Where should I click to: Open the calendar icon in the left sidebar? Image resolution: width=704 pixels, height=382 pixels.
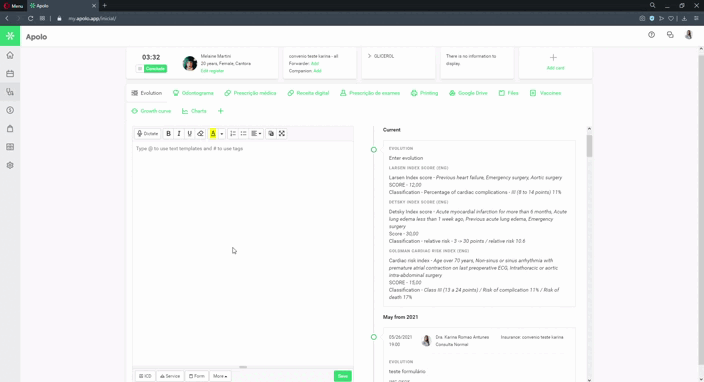(10, 74)
